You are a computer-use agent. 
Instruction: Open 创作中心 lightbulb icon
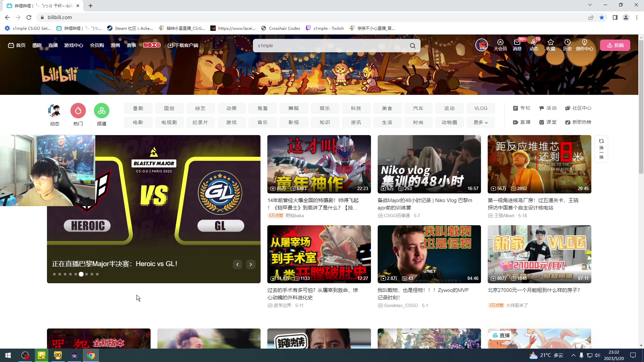[584, 45]
